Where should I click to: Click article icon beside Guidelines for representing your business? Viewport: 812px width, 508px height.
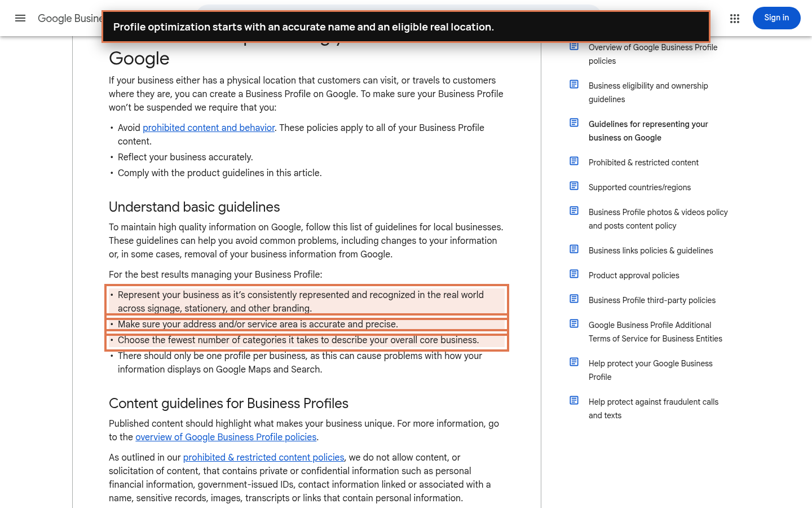(574, 122)
